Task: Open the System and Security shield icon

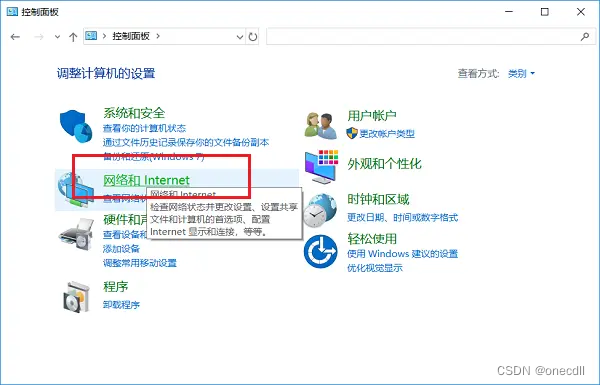Action: tap(76, 126)
